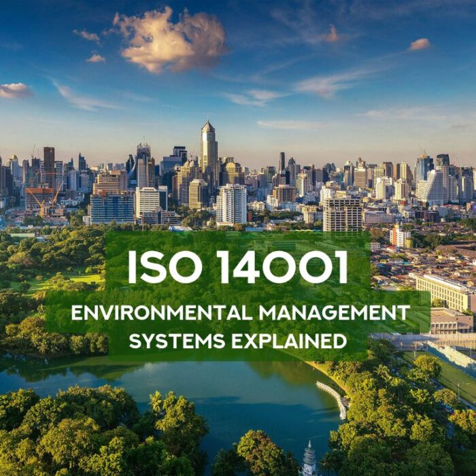Click the small pink cloud at upper right
This screenshot has width=476, height=476.
pyautogui.click(x=419, y=45)
